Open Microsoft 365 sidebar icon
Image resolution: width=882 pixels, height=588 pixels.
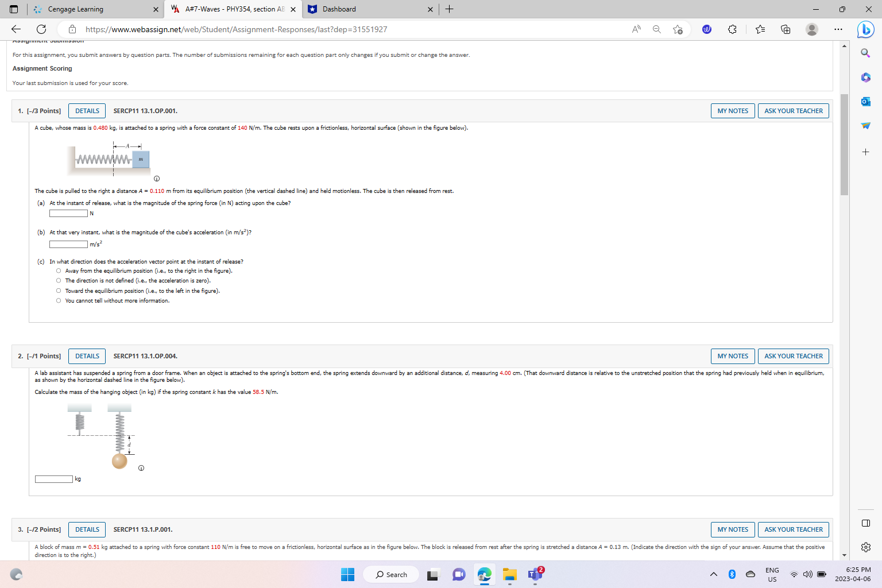point(866,78)
